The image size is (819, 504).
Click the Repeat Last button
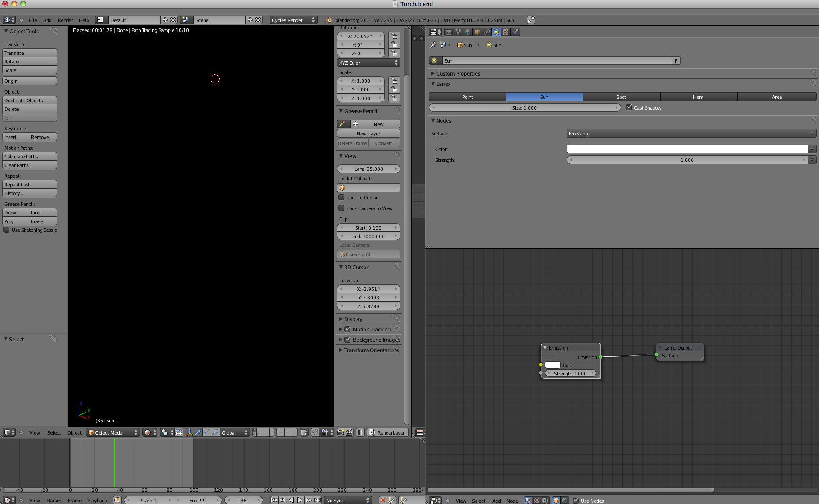click(x=29, y=184)
